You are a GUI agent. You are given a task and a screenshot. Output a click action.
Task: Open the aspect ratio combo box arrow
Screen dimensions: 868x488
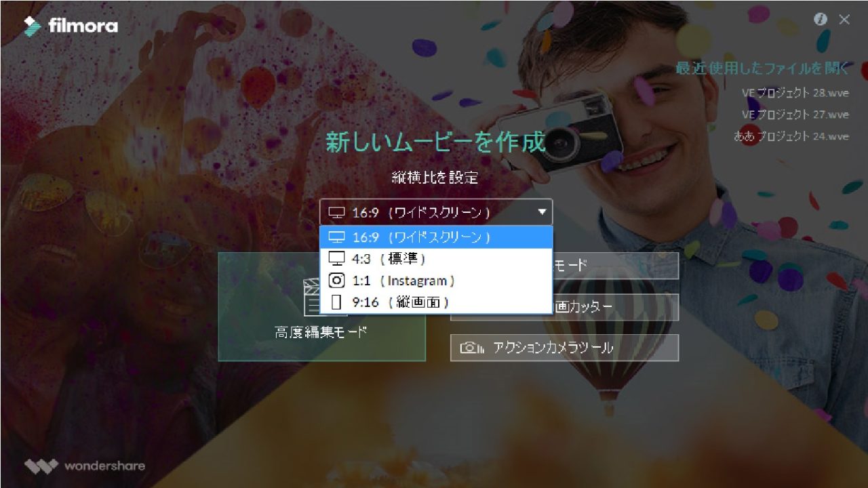(x=542, y=212)
